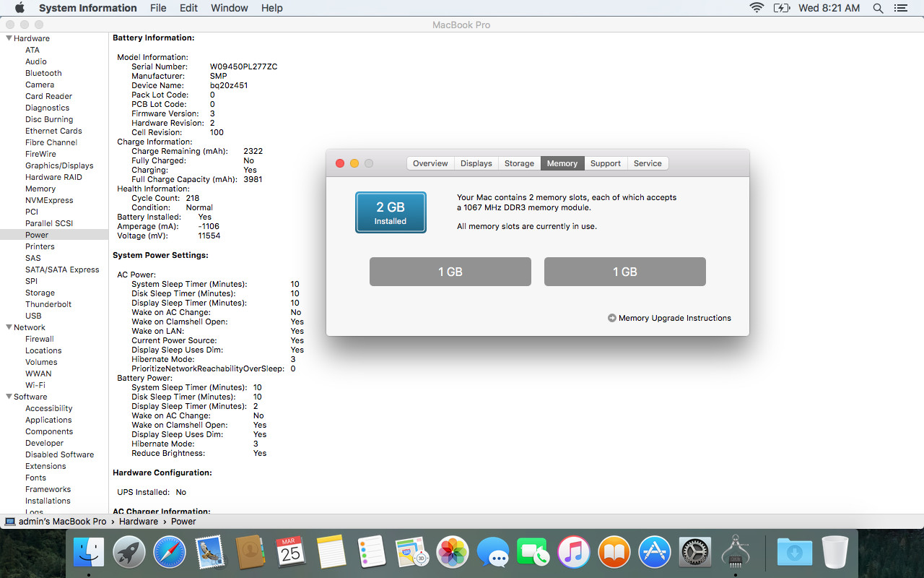Open Finder from the Dock
924x578 pixels.
click(89, 553)
